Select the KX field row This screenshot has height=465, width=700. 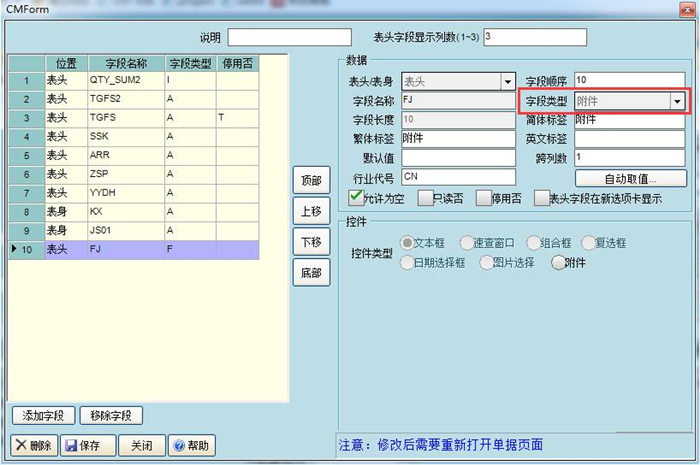134,212
